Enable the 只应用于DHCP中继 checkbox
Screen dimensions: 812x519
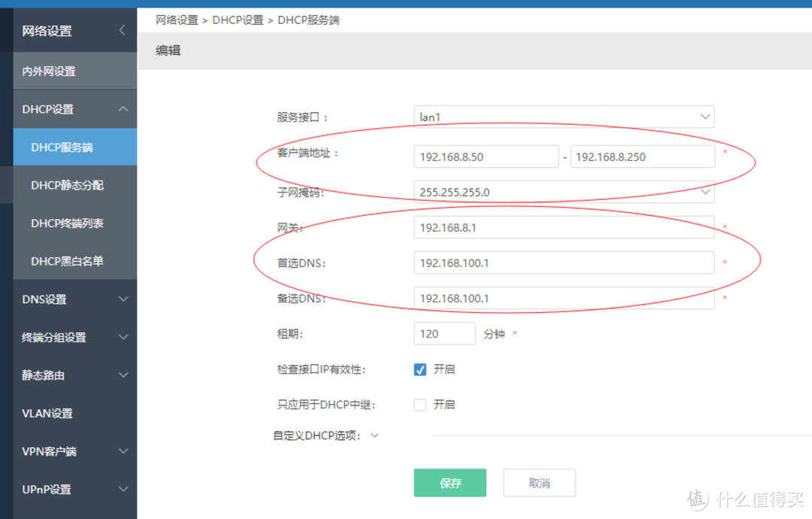point(420,405)
